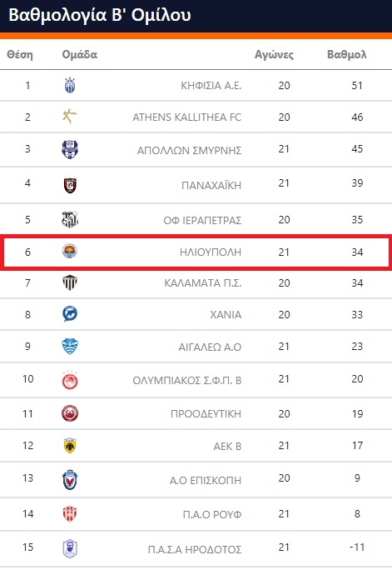Click the ΑΕΚ Β yellow eagle badge
This screenshot has height=580, width=392.
click(70, 446)
